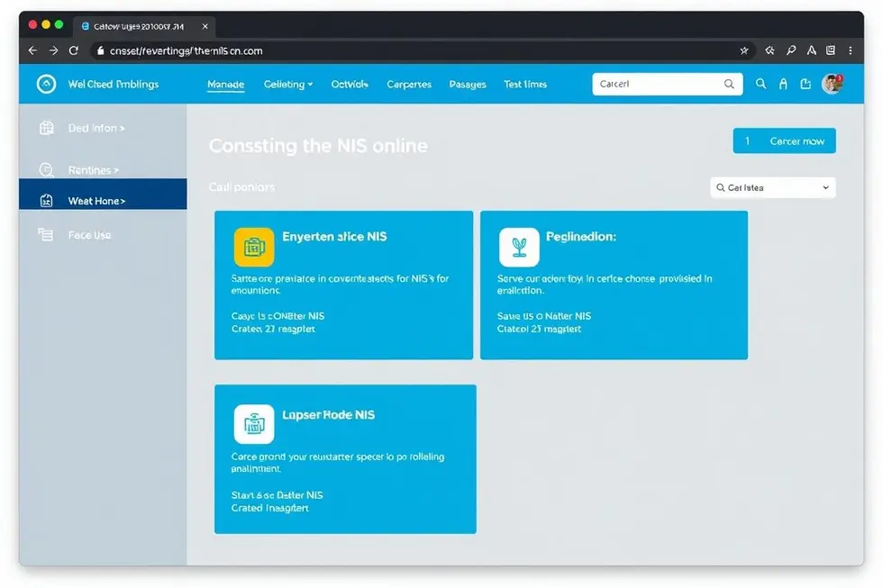The height and width of the screenshot is (588, 883).
Task: Switch to the Manade nav tab
Action: tap(225, 84)
